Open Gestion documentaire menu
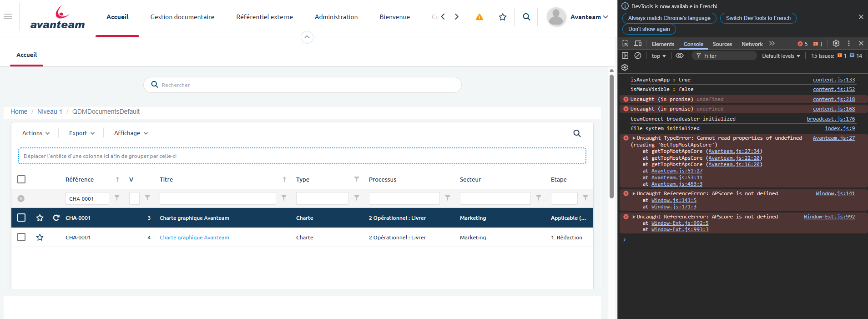The height and width of the screenshot is (319, 868). [182, 17]
